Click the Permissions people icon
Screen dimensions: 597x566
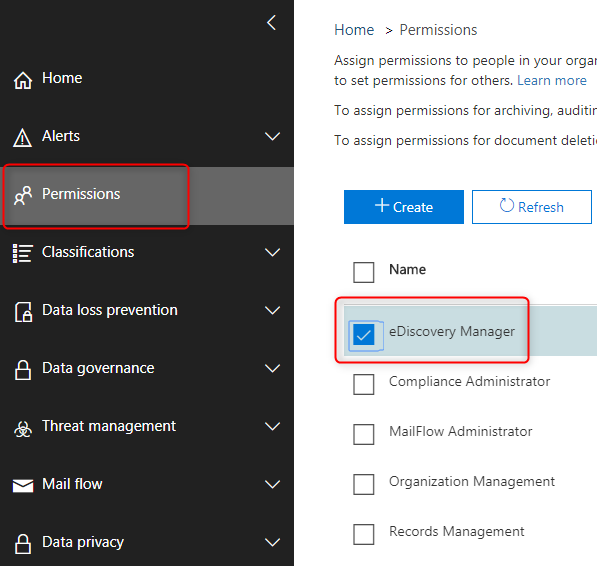coord(23,196)
